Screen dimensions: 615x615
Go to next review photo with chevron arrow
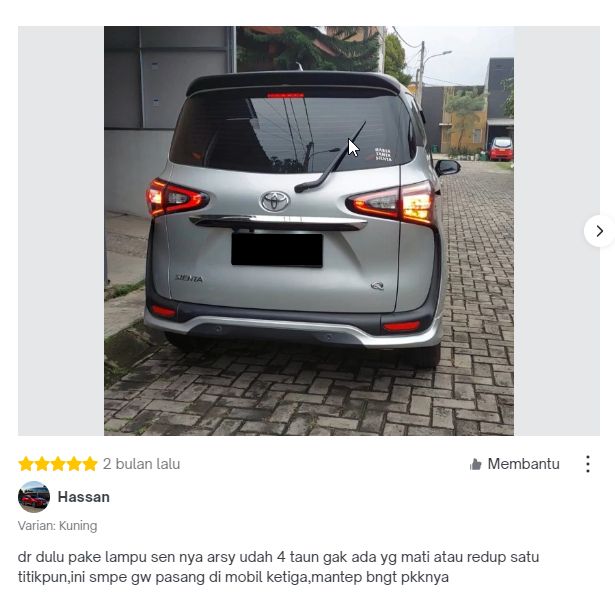coord(599,231)
